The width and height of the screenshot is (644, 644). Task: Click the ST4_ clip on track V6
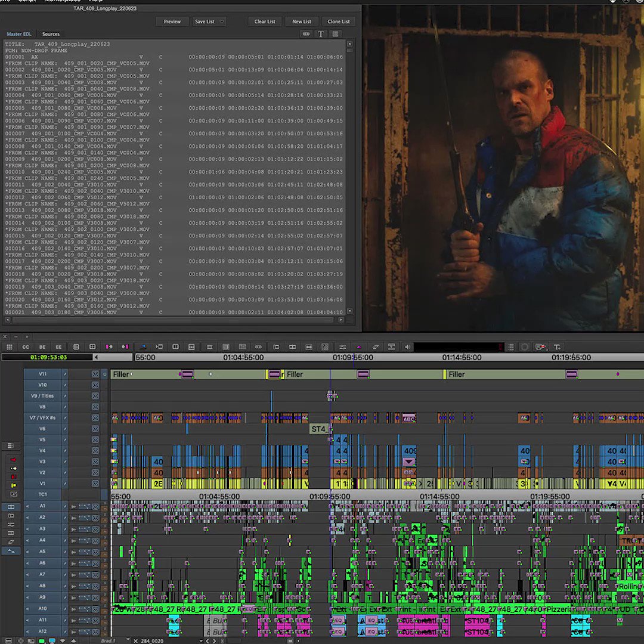(x=320, y=429)
